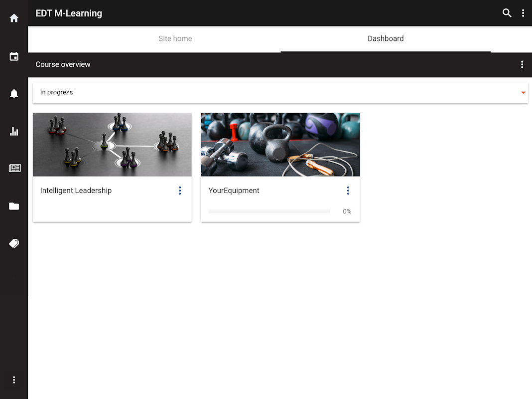Open site news icon in sidebar

pos(14,168)
